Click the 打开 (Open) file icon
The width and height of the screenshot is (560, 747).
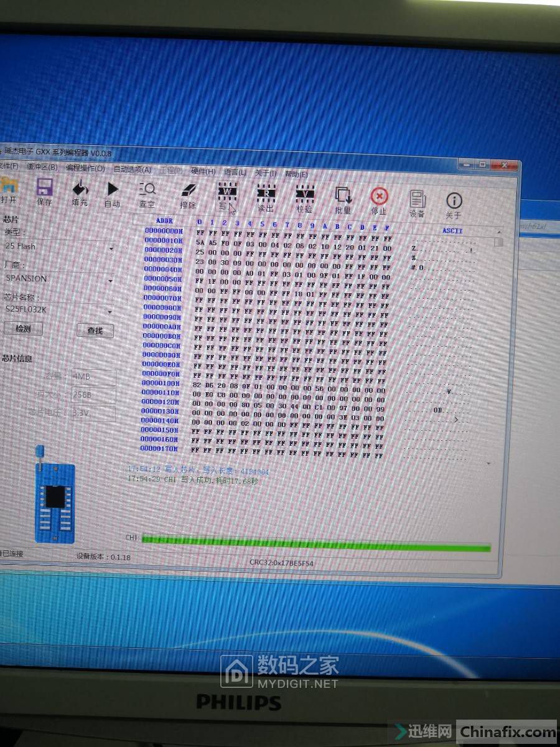[9, 185]
